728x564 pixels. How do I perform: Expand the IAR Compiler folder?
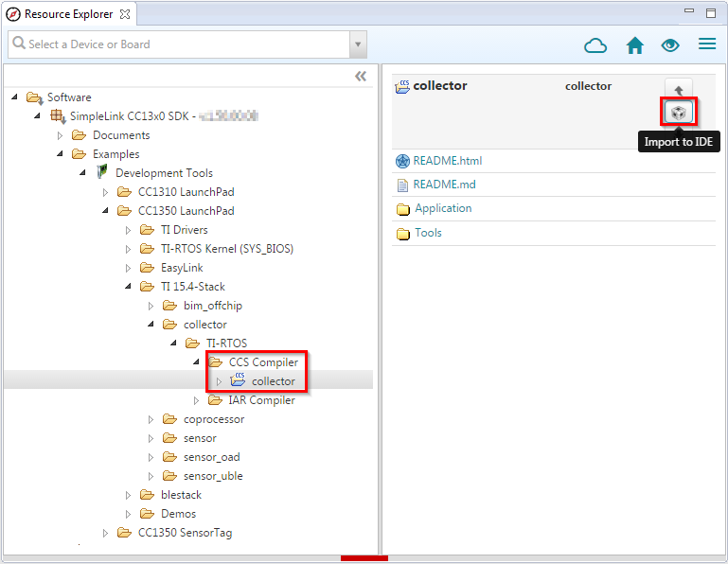point(197,400)
